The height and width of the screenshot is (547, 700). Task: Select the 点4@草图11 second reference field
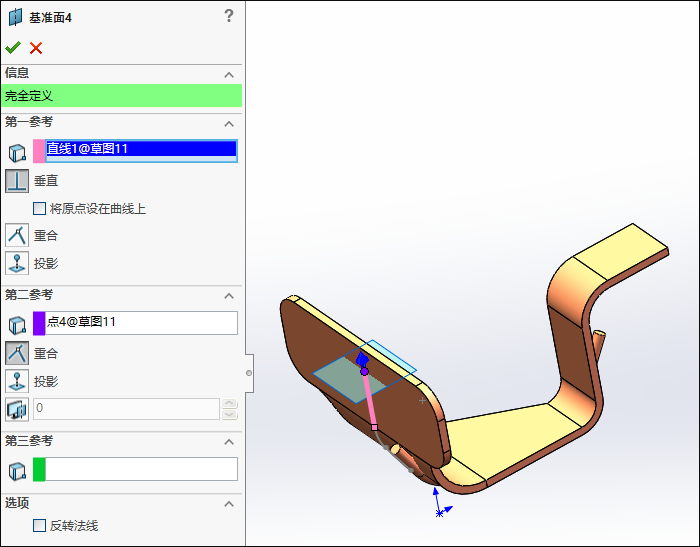tap(142, 323)
